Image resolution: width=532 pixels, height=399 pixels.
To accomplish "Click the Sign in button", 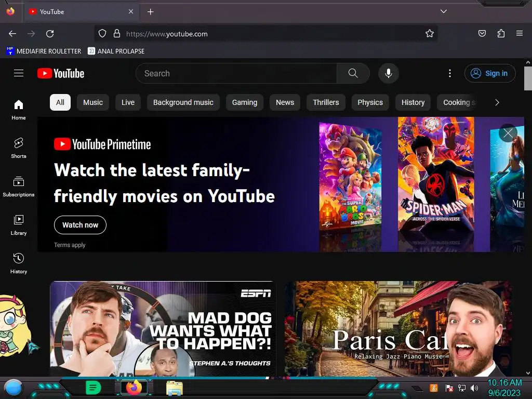I will coord(490,73).
